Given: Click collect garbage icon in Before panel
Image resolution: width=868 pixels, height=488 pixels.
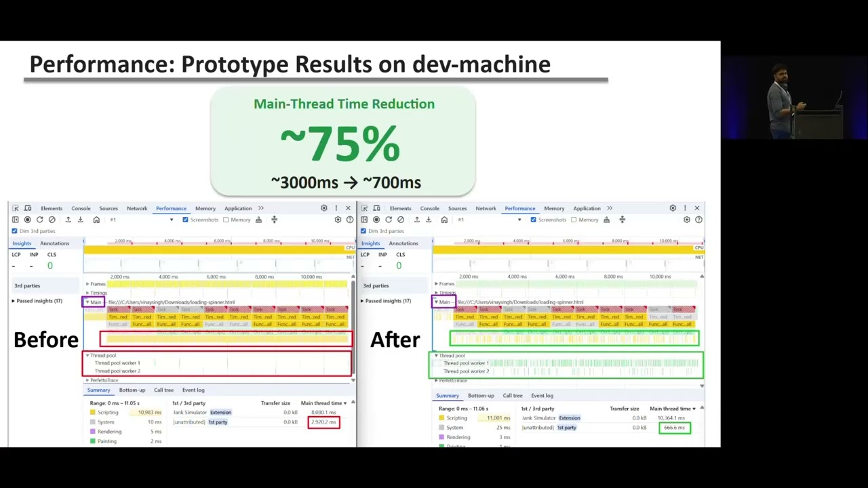Looking at the screenshot, I should point(258,220).
